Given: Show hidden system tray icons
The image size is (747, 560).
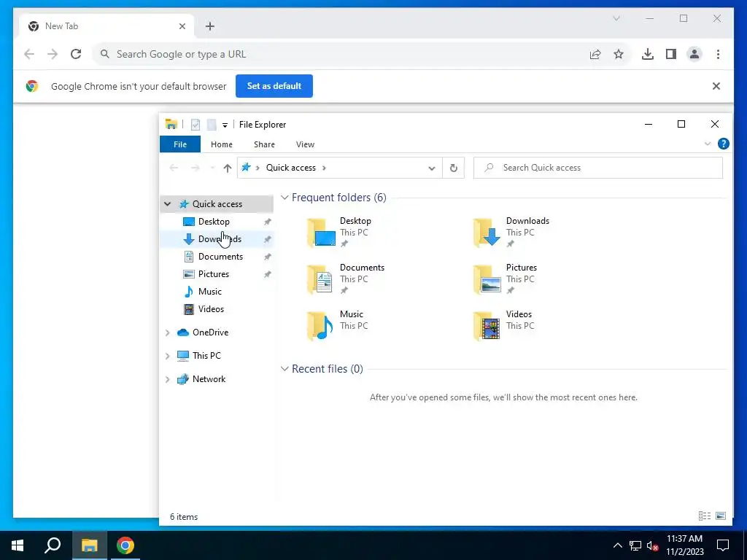Looking at the screenshot, I should click(617, 545).
